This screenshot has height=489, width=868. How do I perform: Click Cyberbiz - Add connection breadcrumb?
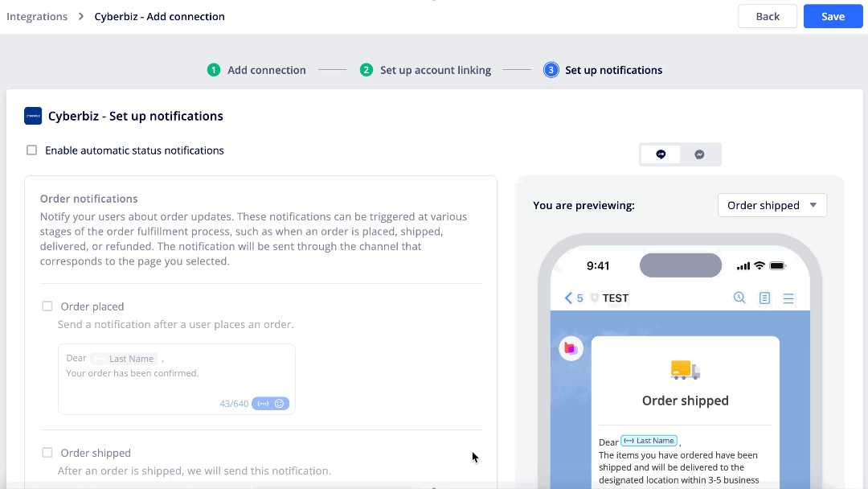[159, 17]
